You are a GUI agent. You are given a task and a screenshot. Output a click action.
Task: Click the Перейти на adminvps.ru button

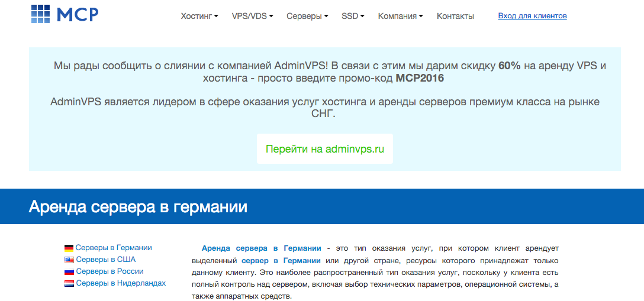[325, 149]
